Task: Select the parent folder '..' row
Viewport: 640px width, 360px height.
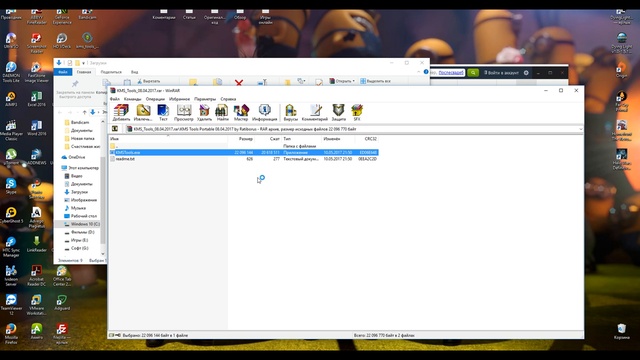Action: pos(244,146)
